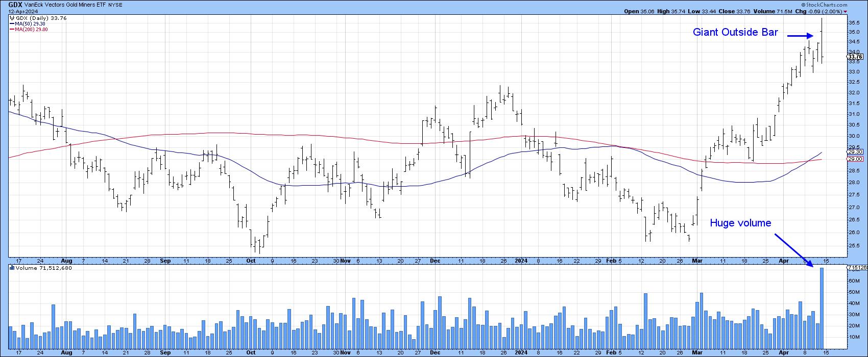
Task: Click the MA(50) 29.30 legend label
Action: coord(31,24)
